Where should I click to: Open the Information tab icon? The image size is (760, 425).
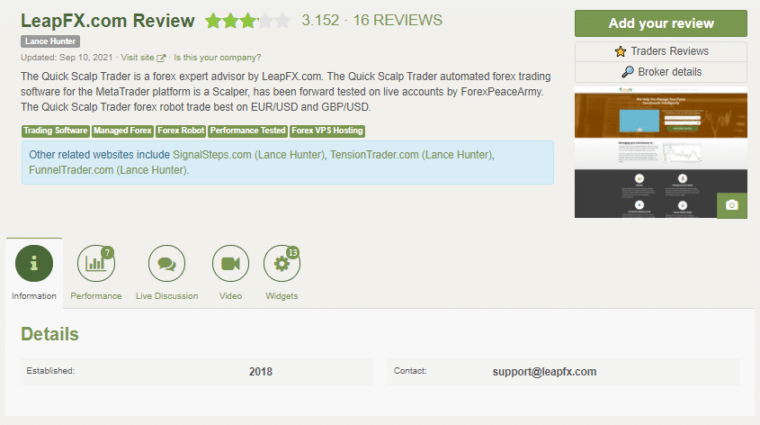[34, 264]
